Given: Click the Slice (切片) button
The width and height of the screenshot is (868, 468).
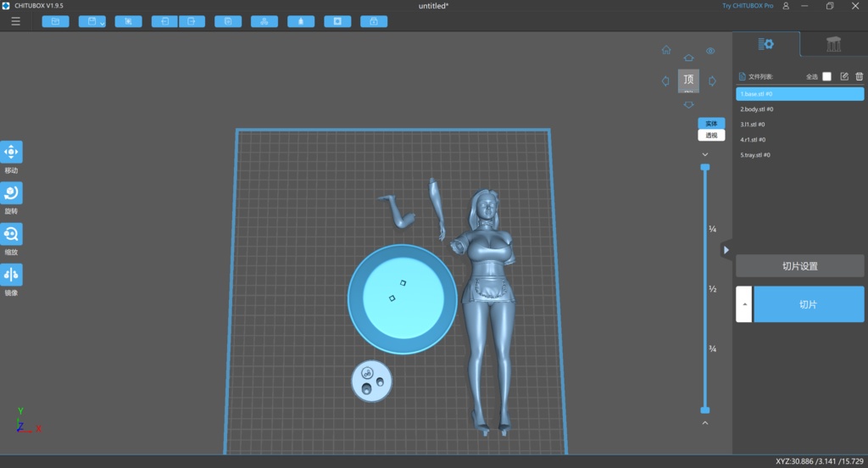Looking at the screenshot, I should (809, 304).
